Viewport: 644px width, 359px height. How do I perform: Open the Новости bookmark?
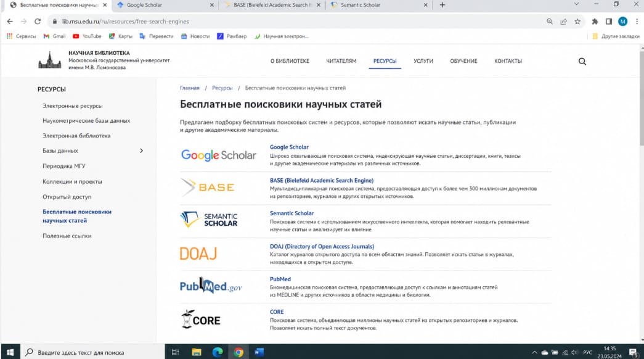pos(195,36)
